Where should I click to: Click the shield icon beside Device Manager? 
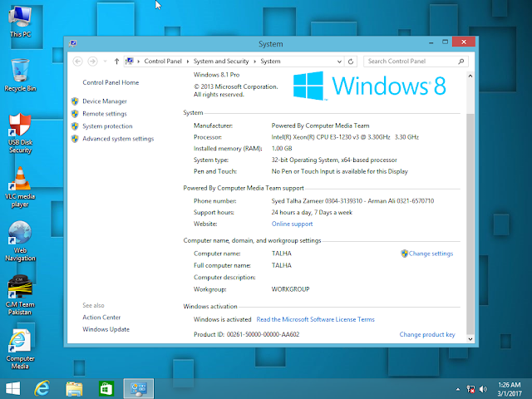pos(75,101)
